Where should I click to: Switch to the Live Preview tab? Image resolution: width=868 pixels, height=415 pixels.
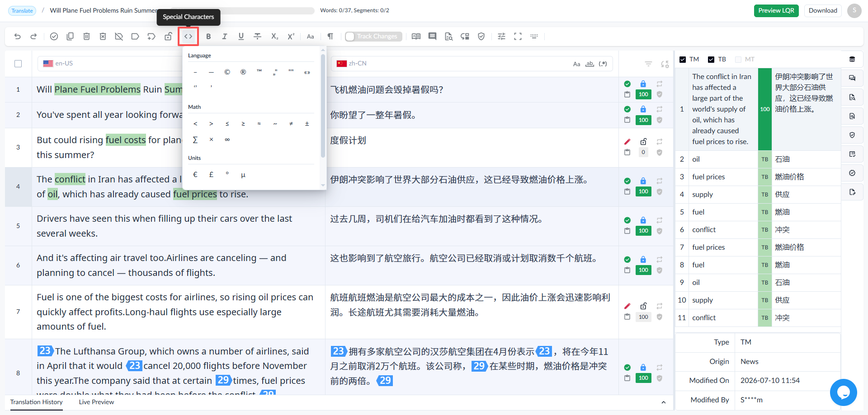tap(96, 402)
